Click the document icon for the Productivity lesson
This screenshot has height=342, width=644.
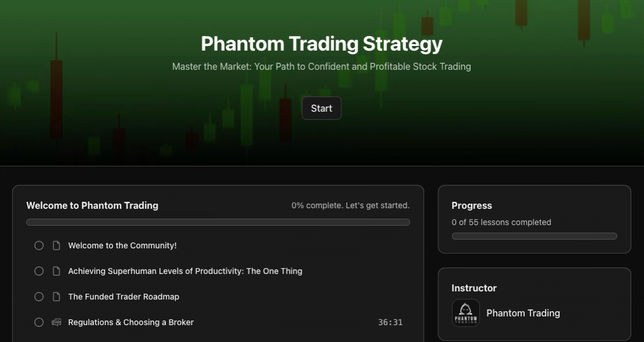(56, 271)
